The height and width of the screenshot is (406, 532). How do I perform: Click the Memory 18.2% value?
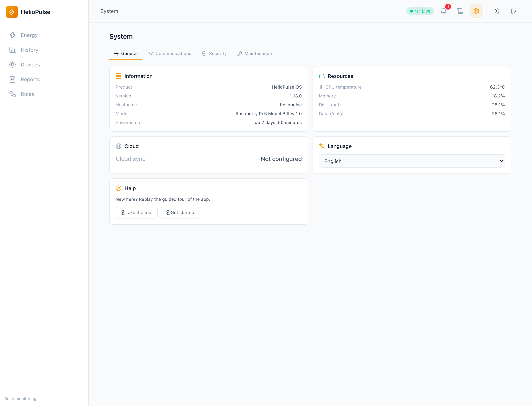point(498,96)
